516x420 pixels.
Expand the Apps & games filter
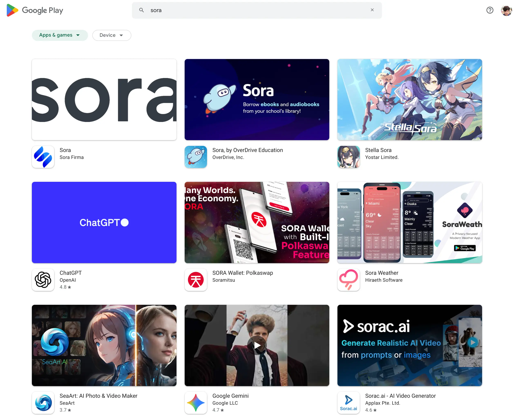59,35
